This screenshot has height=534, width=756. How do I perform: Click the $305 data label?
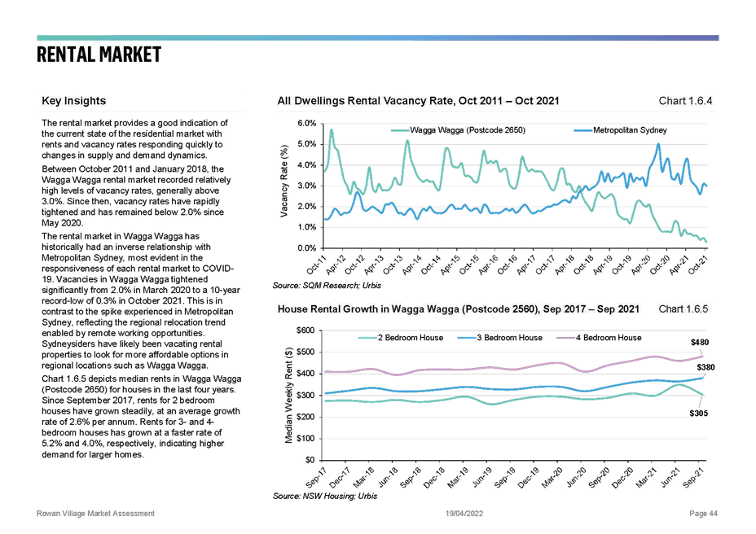click(699, 414)
